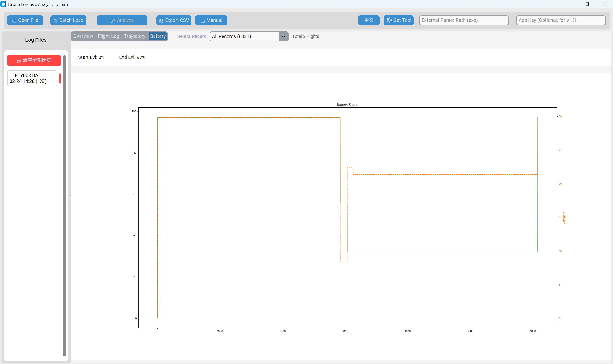Click the Log Files panel vertical scrollbar
This screenshot has width=613, height=364.
coord(65,206)
